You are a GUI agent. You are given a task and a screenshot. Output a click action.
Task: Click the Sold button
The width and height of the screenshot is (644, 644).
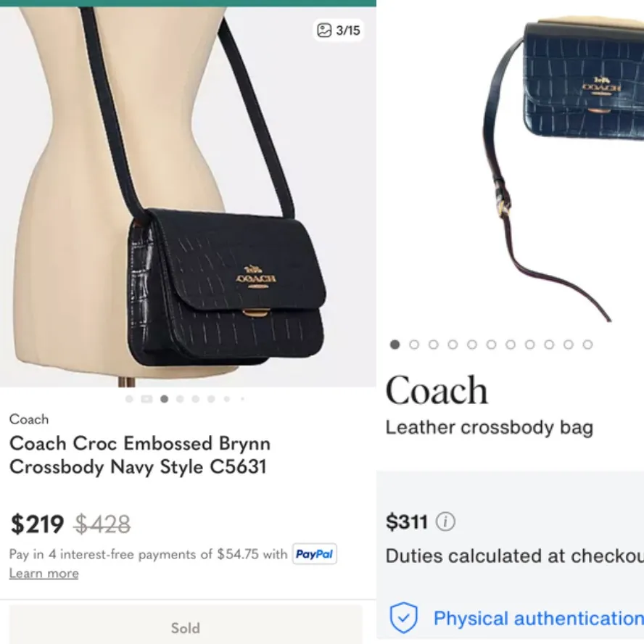click(x=186, y=628)
